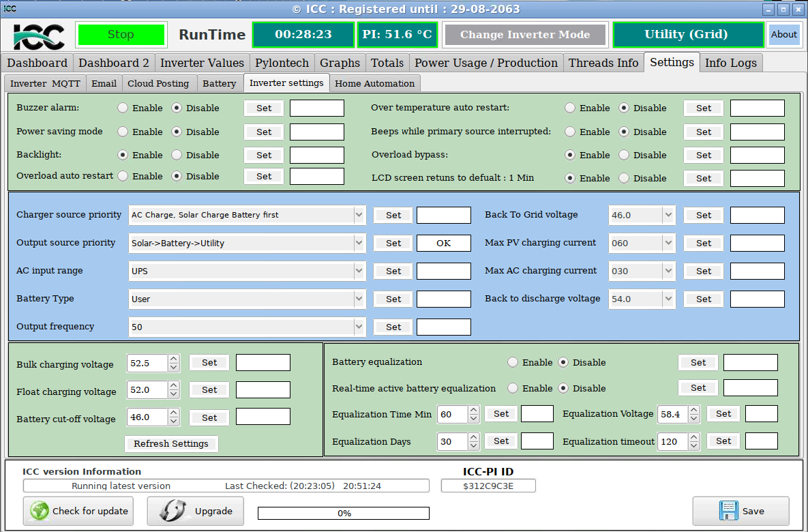Image resolution: width=808 pixels, height=532 pixels.
Task: Switch to the Info Logs tab
Action: point(730,62)
